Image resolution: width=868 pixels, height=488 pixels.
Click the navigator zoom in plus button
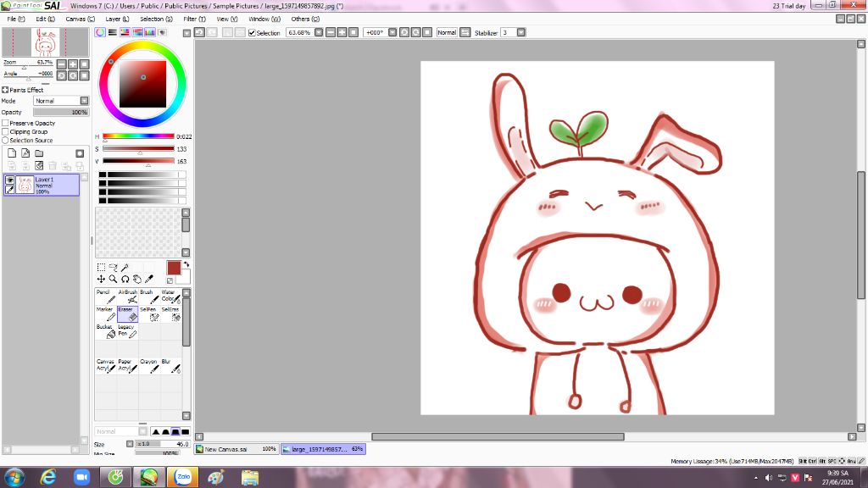pos(73,64)
